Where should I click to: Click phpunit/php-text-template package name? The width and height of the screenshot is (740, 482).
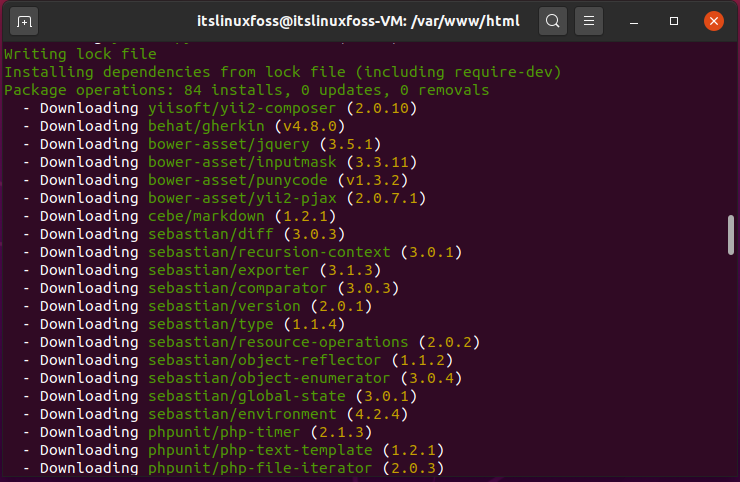click(x=260, y=450)
